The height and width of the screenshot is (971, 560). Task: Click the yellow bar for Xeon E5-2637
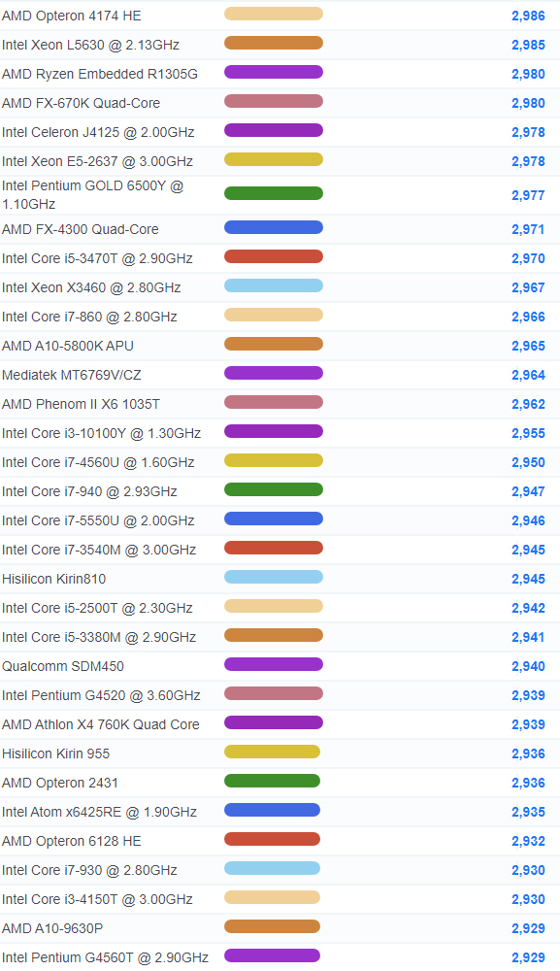(x=274, y=159)
